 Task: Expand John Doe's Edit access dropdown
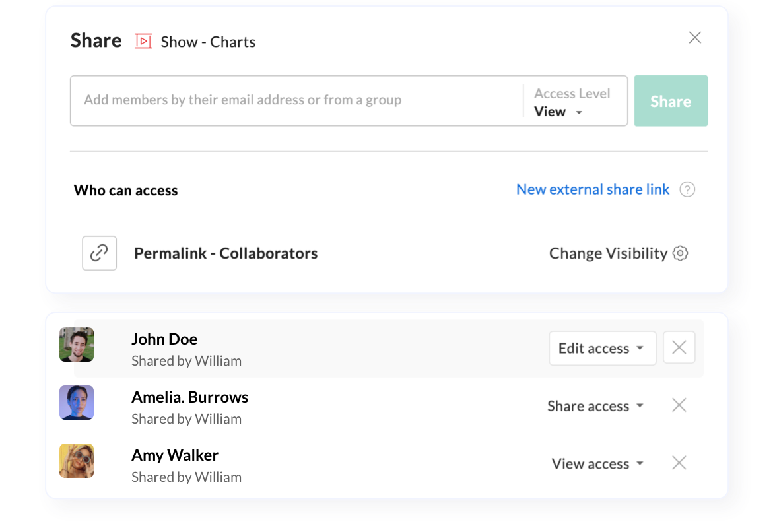coord(601,349)
